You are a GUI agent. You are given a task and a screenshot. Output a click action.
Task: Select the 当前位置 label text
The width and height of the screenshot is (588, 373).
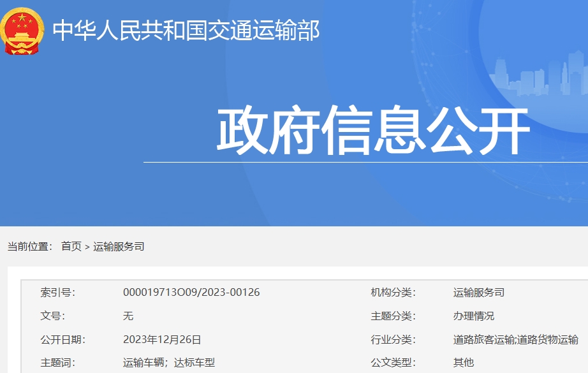coord(30,246)
